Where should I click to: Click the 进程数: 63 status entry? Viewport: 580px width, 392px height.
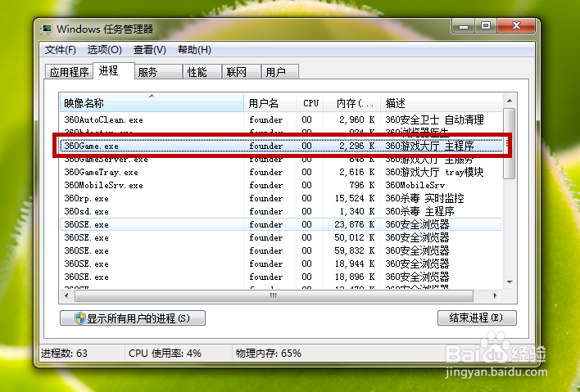tap(64, 354)
